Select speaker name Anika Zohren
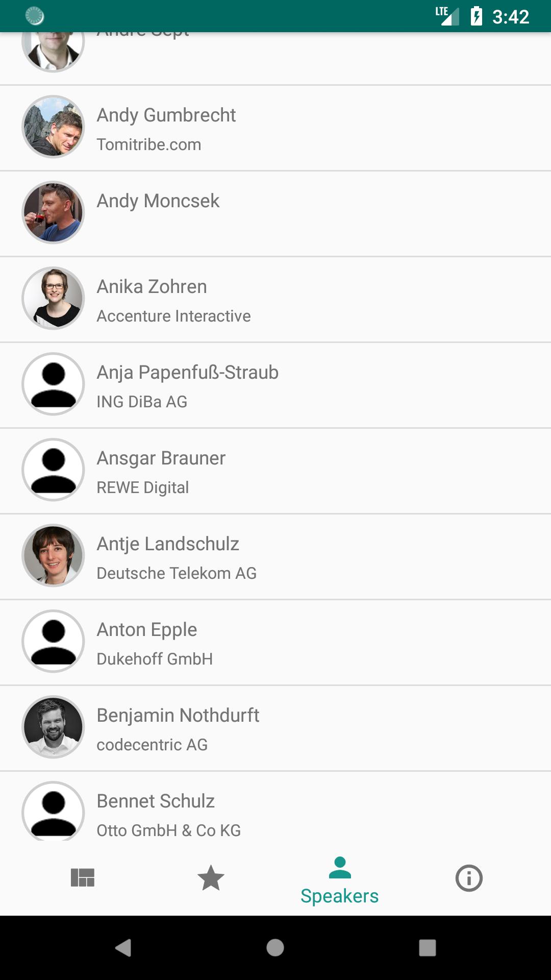Viewport: 551px width, 980px height. click(152, 287)
